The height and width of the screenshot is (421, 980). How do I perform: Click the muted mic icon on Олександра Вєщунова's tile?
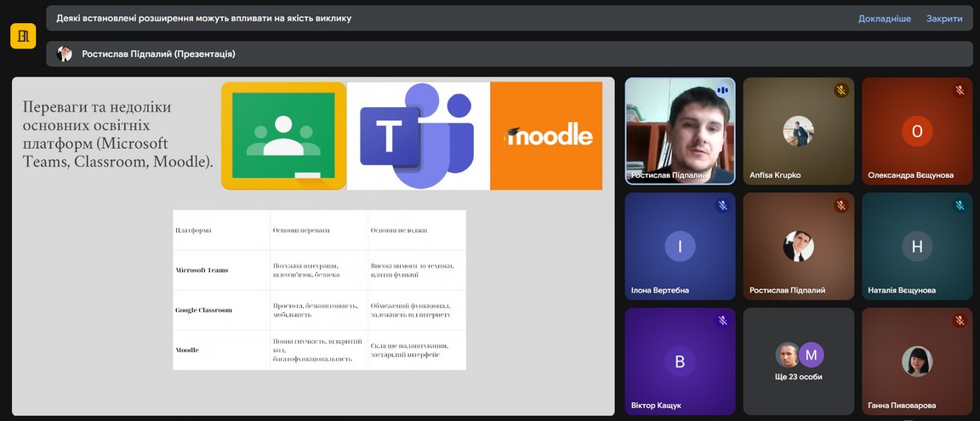[x=960, y=90]
